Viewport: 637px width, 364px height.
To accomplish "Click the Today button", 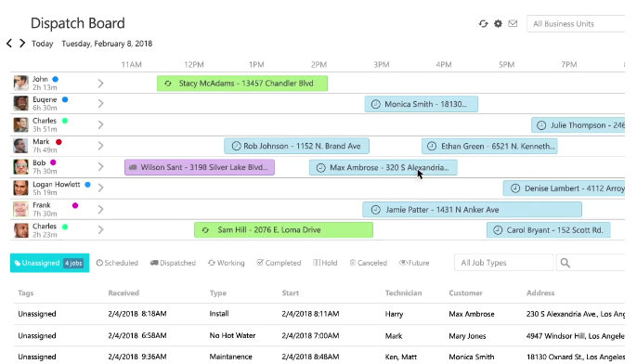I will tap(43, 44).
